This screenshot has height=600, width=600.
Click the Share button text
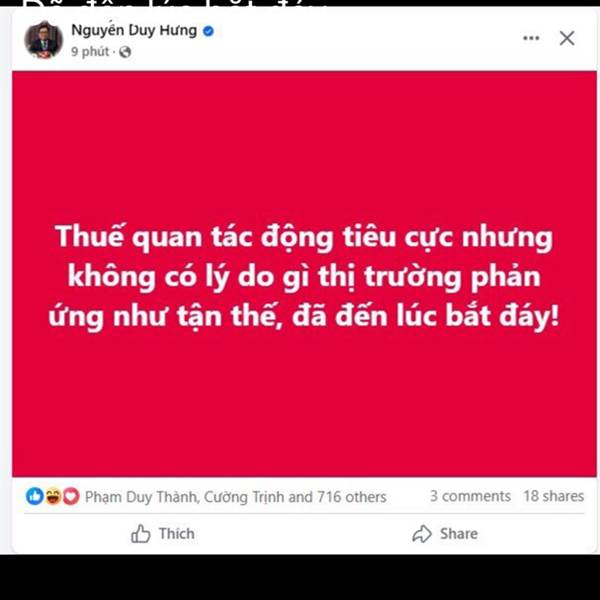point(458,533)
